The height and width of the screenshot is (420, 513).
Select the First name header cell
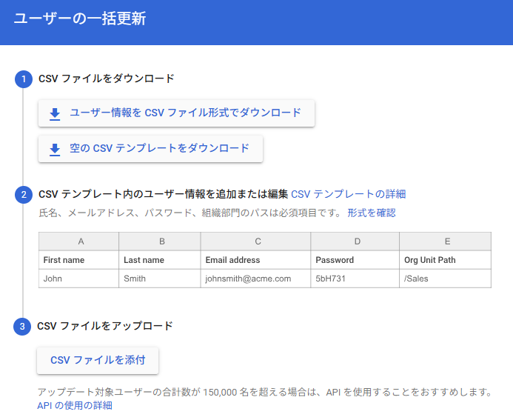coord(79,260)
